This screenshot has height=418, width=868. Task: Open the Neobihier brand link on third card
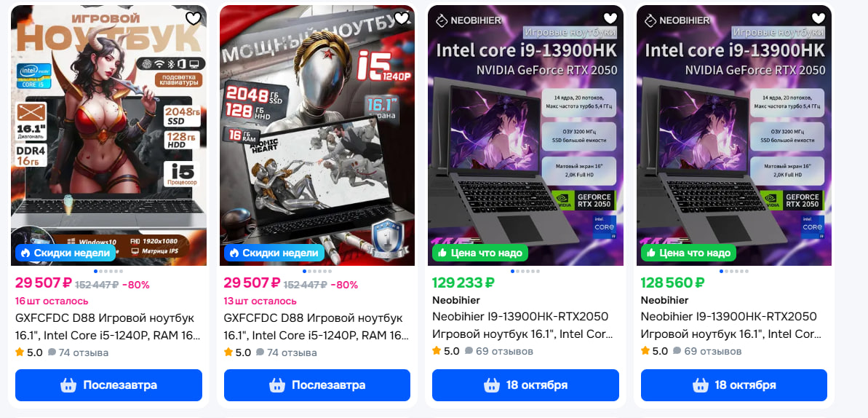tap(456, 300)
